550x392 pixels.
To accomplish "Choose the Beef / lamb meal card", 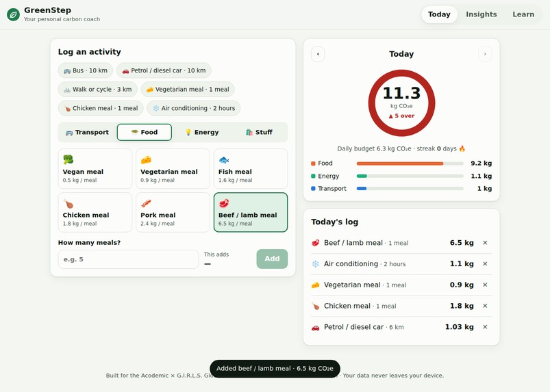I will 251,212.
